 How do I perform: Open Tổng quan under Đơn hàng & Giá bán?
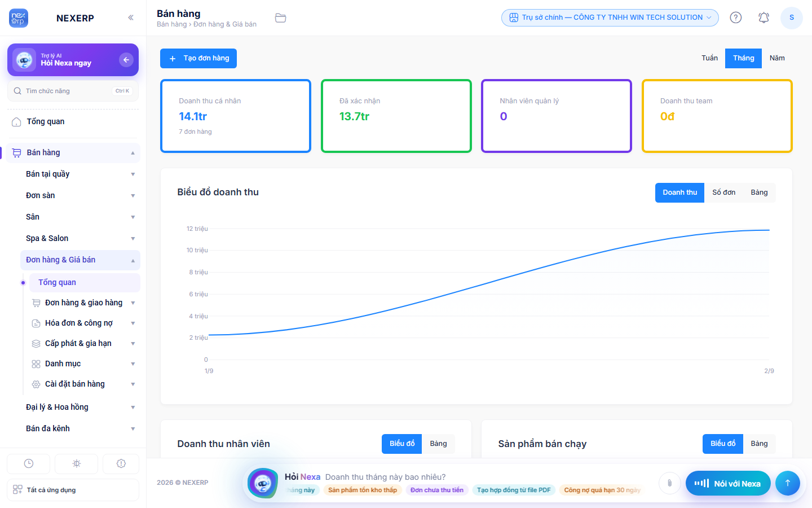click(85, 283)
